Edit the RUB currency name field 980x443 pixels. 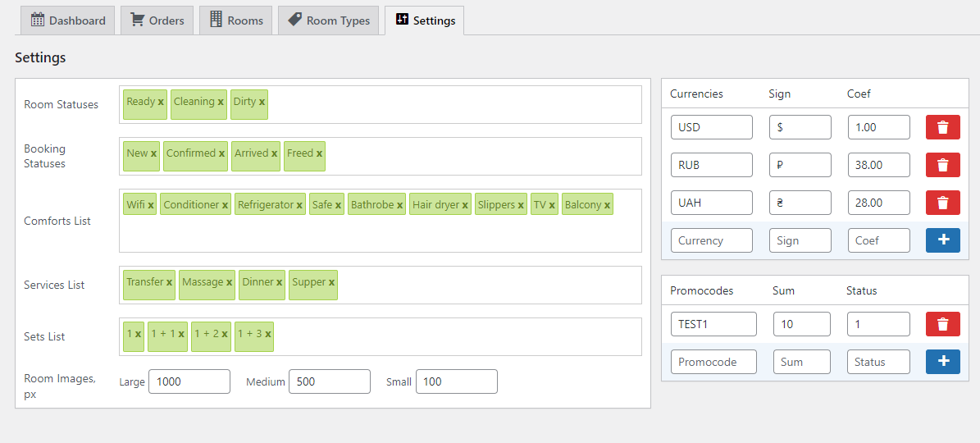[x=712, y=166]
